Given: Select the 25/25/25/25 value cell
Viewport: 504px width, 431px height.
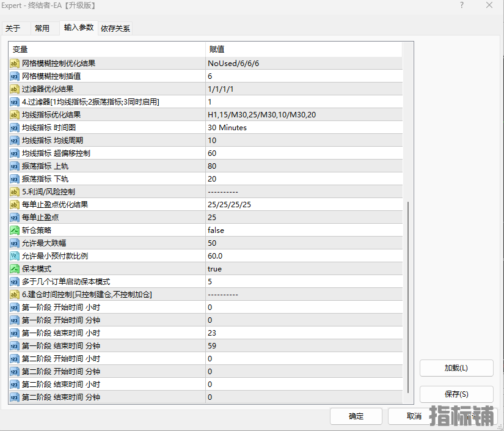Looking at the screenshot, I should pos(304,205).
